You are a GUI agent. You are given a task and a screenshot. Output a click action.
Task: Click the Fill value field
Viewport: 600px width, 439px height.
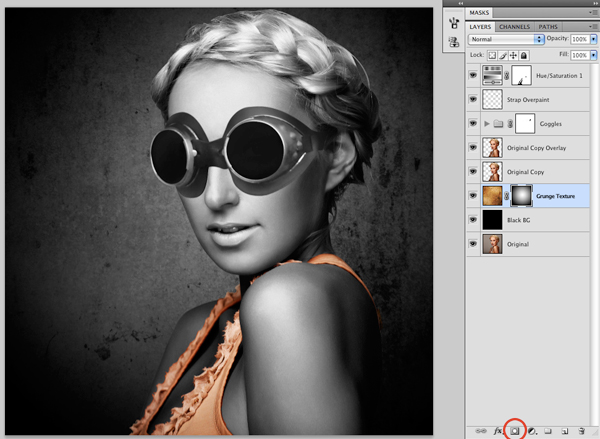pos(580,55)
